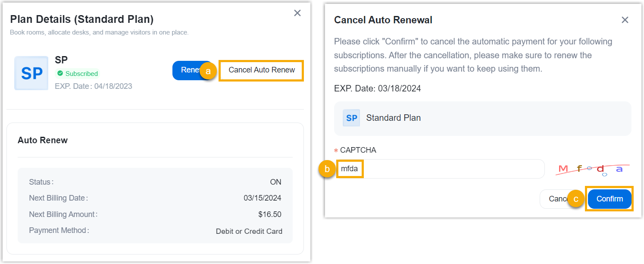Click the Auto Renew section heading
The image size is (644, 264).
click(x=43, y=140)
